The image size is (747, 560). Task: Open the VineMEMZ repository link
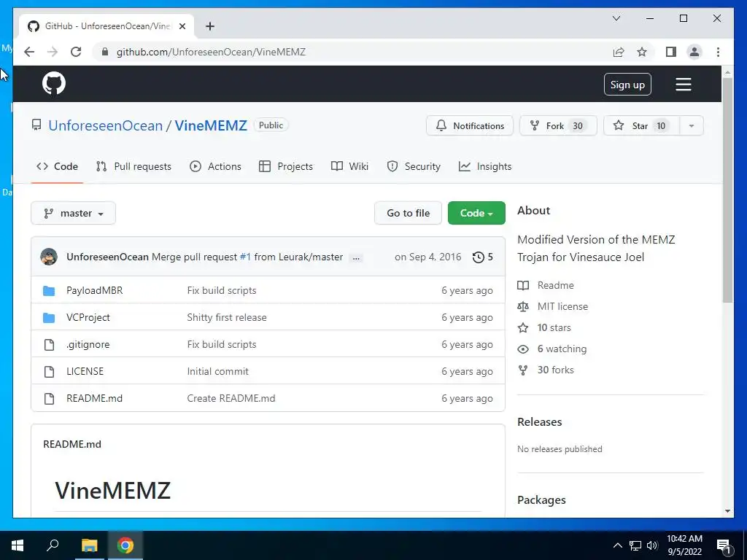(211, 125)
